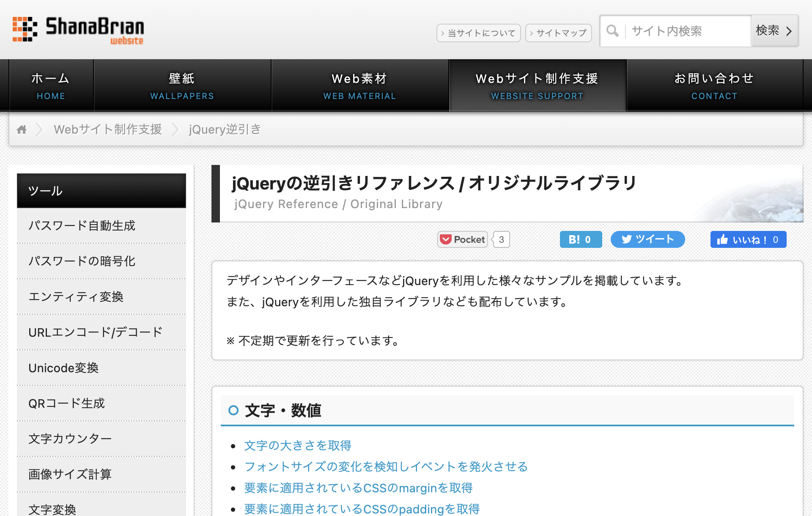Open the 当サイトについて link

[478, 33]
